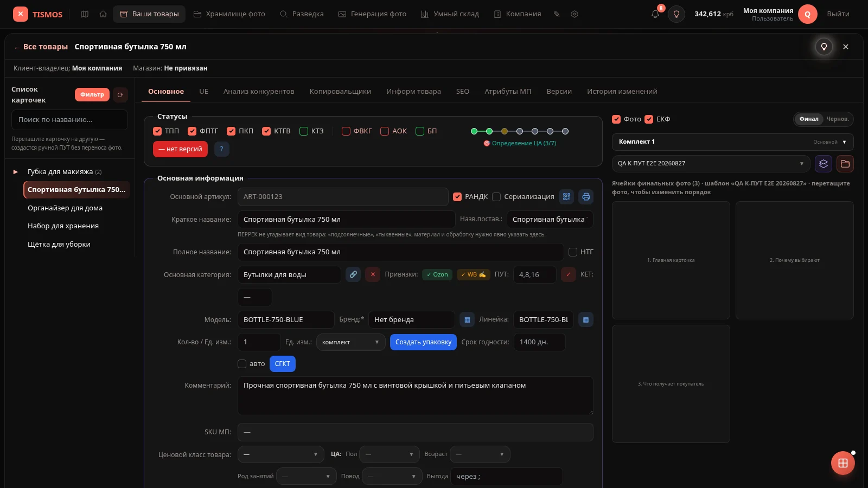Switch to the SEO tab

click(x=463, y=92)
